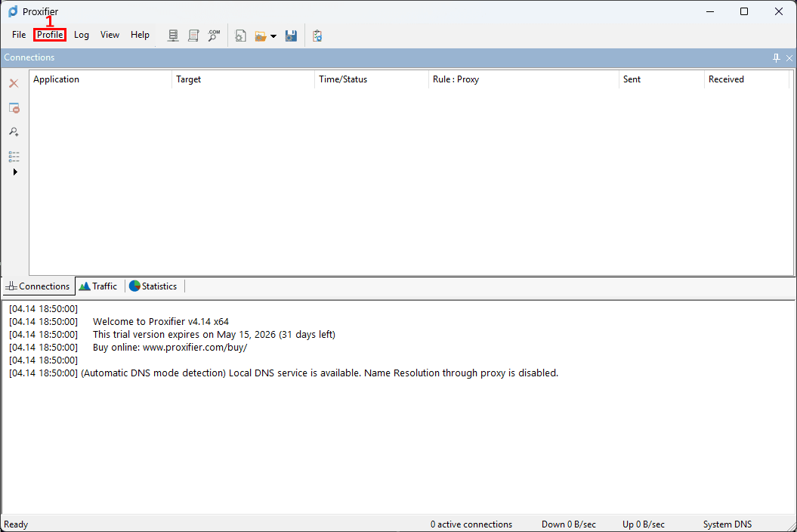
Task: Switch to the Statistics tab
Action: tap(153, 286)
